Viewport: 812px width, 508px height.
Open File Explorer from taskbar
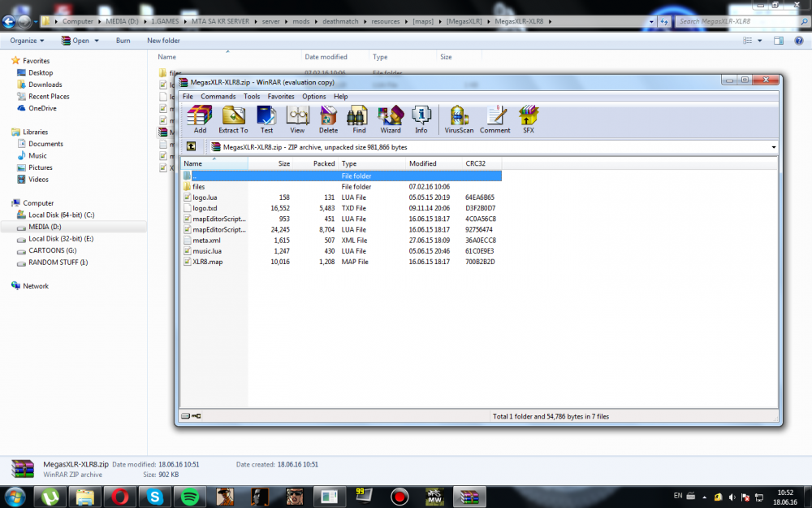pos(85,497)
